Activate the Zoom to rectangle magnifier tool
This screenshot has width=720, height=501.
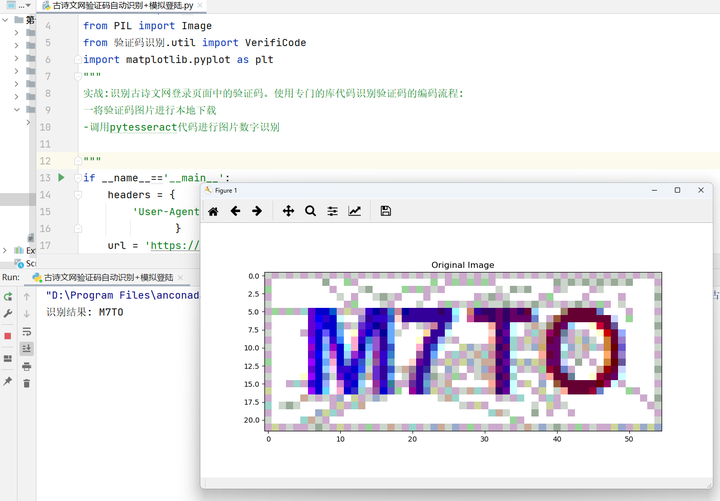click(310, 211)
